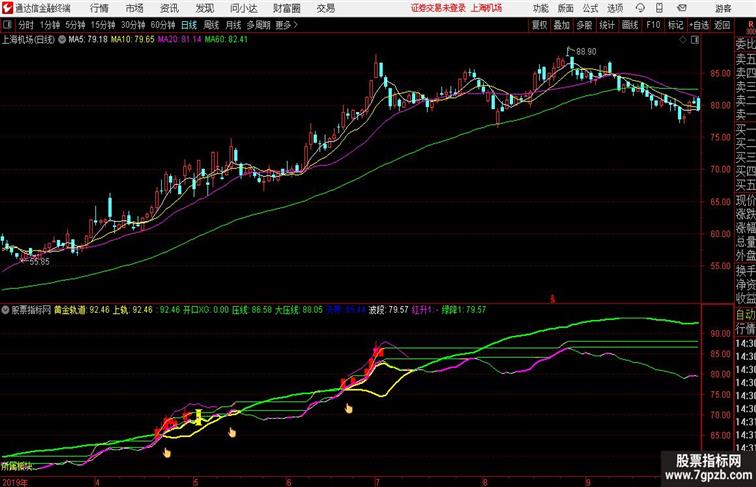Click the MA20: 81.14 indicator label

point(180,40)
